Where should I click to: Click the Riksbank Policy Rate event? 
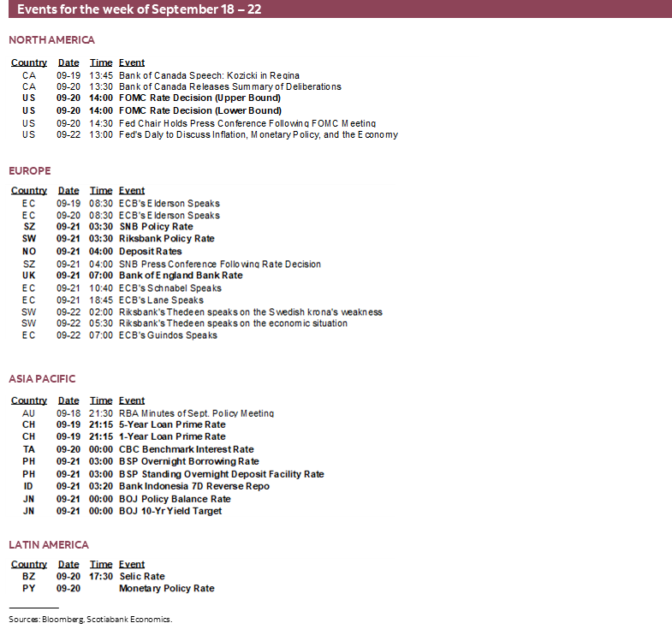[x=167, y=239]
